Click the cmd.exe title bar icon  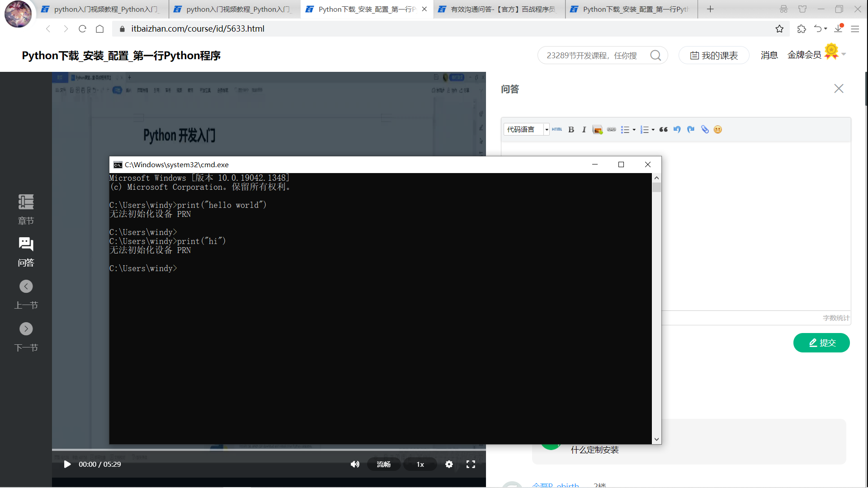(x=118, y=164)
